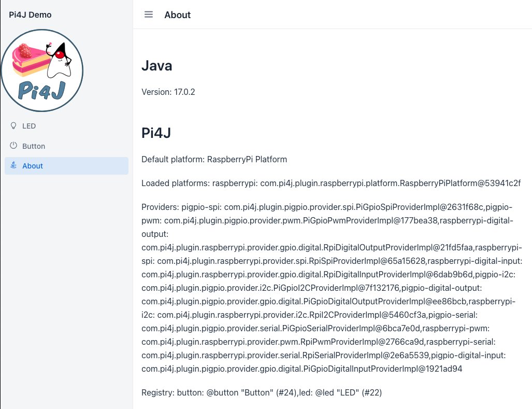The image size is (532, 409).
Task: Toggle the hamburger menu drawer icon
Action: click(149, 15)
